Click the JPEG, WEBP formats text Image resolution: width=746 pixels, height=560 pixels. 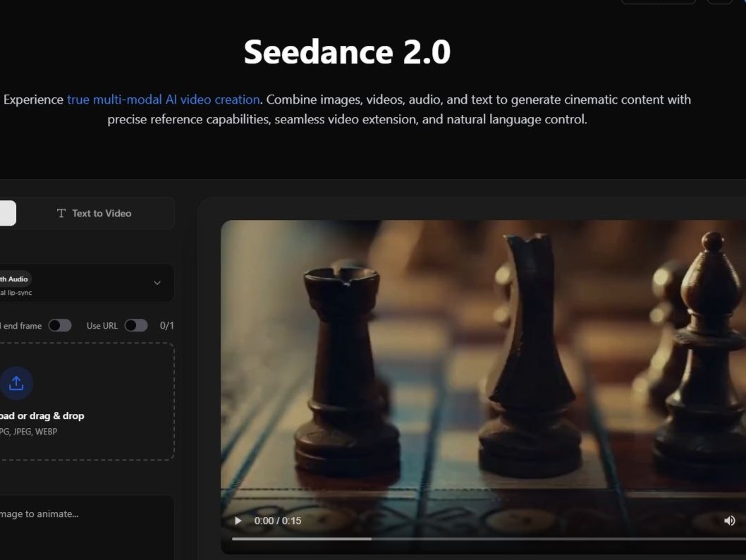pos(28,432)
